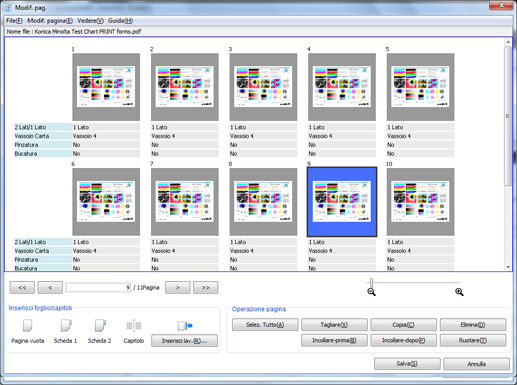Select page 5 thumbnail
The height and width of the screenshot is (385, 517).
pos(420,87)
